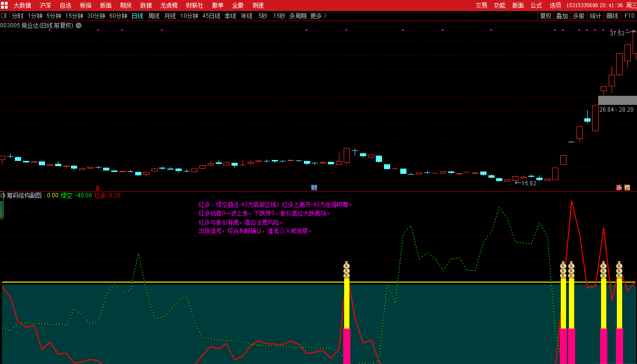
Task: Open the 沪深 menu
Action: pyautogui.click(x=46, y=5)
